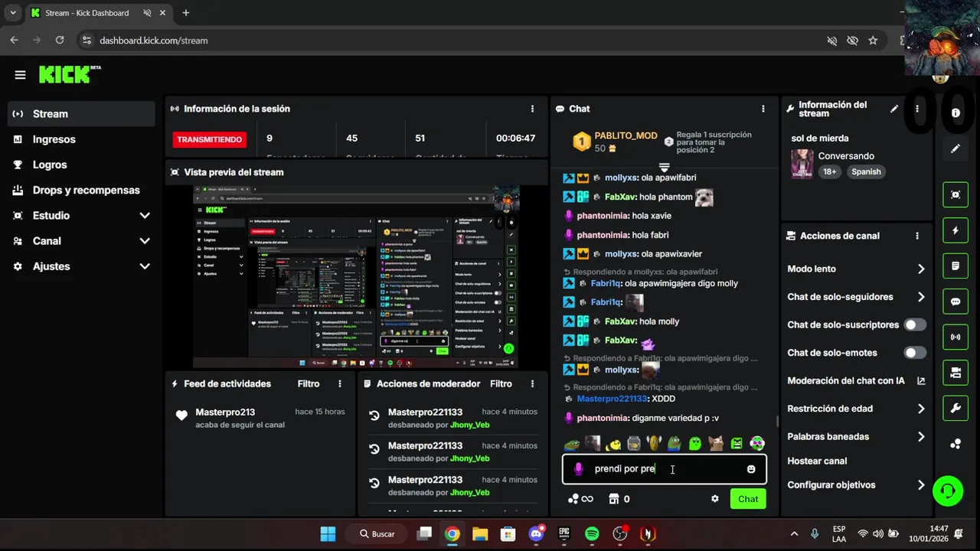The image size is (980, 551).
Task: Open Feed de actividades three-dot menu
Action: pyautogui.click(x=340, y=383)
